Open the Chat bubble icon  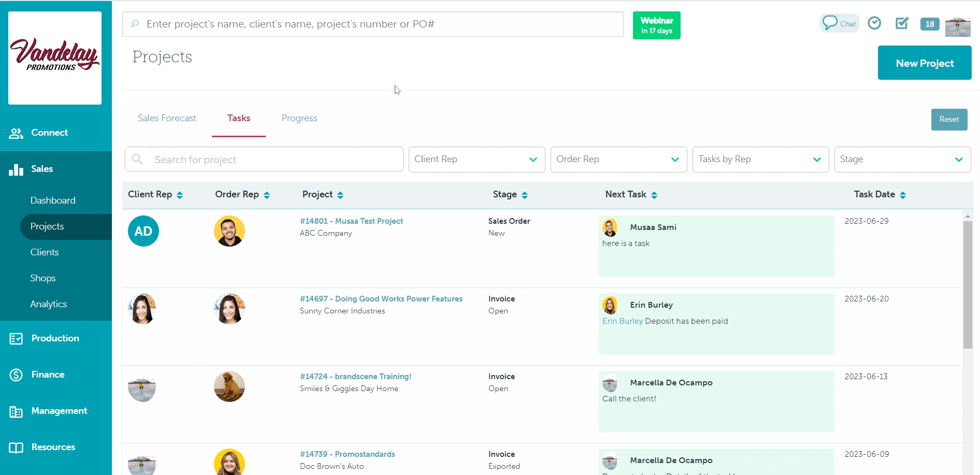[x=839, y=23]
